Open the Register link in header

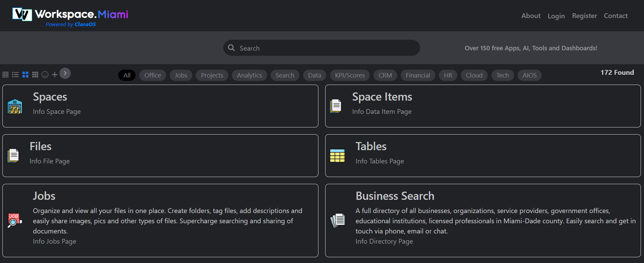[x=584, y=16]
